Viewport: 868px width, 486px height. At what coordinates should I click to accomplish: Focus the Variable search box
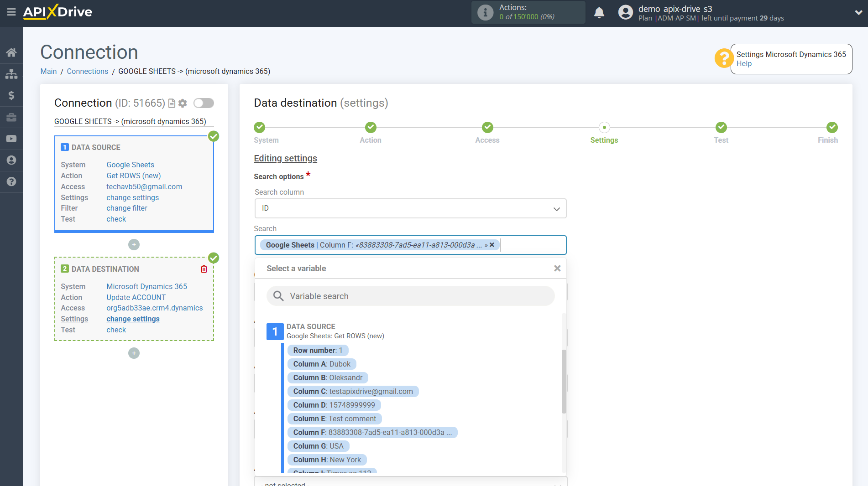411,296
